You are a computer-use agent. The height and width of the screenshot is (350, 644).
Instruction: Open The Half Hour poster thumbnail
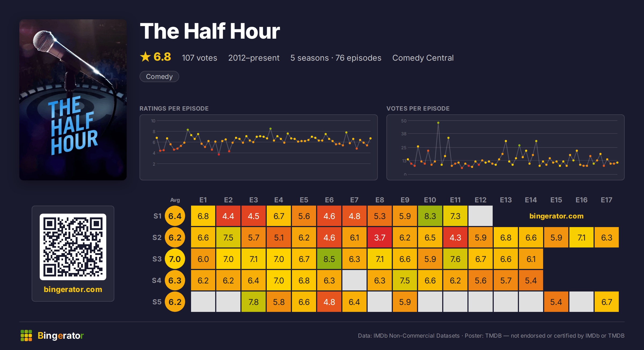click(x=73, y=100)
